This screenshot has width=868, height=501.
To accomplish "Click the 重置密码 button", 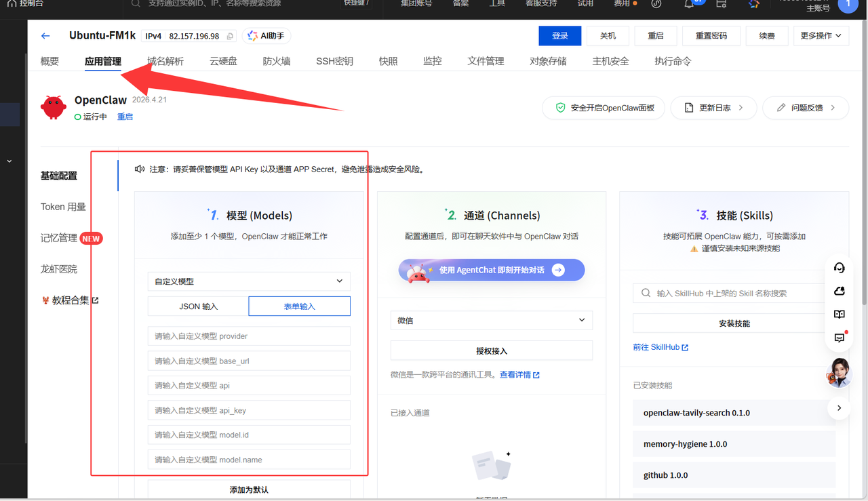I will [711, 36].
